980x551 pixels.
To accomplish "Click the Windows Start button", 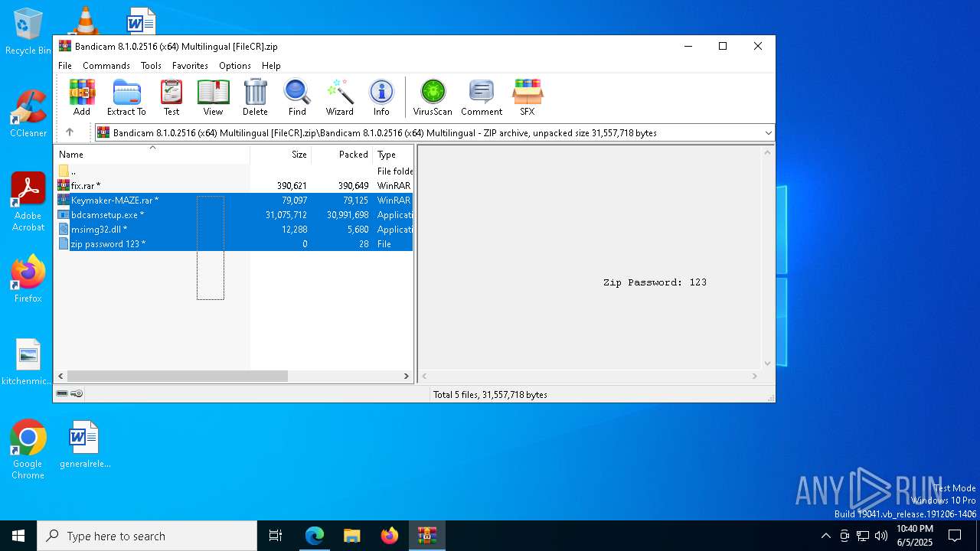I will [18, 536].
